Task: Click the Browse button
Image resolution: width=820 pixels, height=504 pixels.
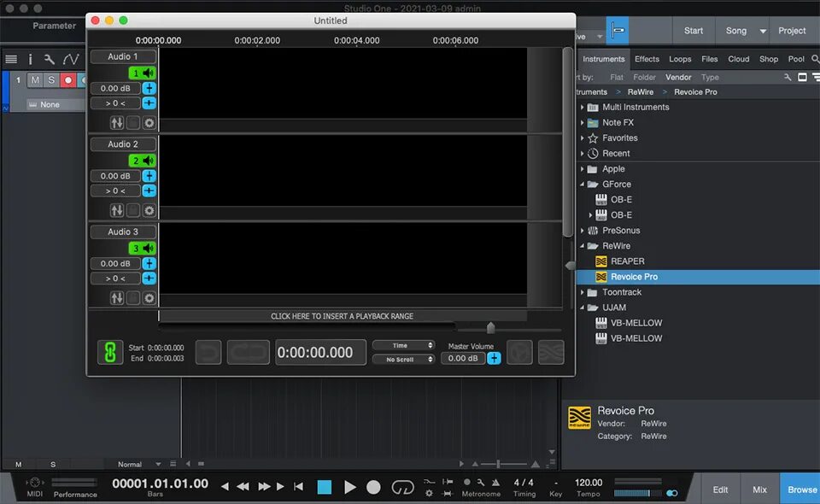Action: point(802,489)
